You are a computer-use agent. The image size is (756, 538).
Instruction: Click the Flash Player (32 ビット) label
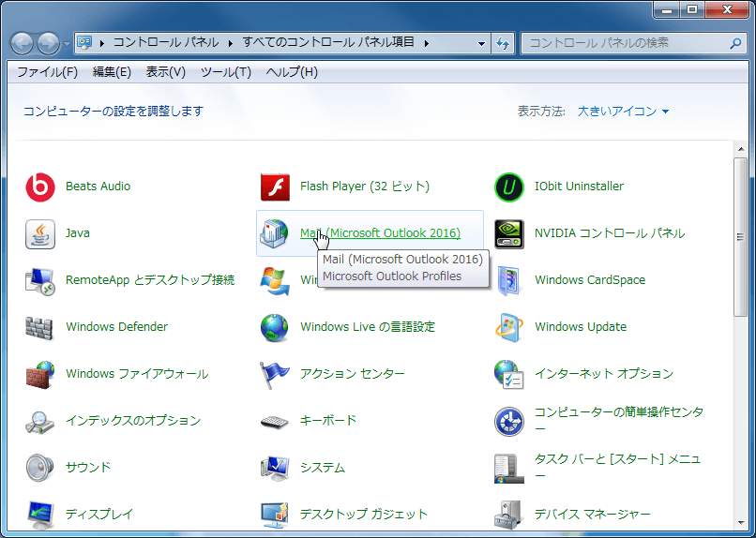coord(365,186)
